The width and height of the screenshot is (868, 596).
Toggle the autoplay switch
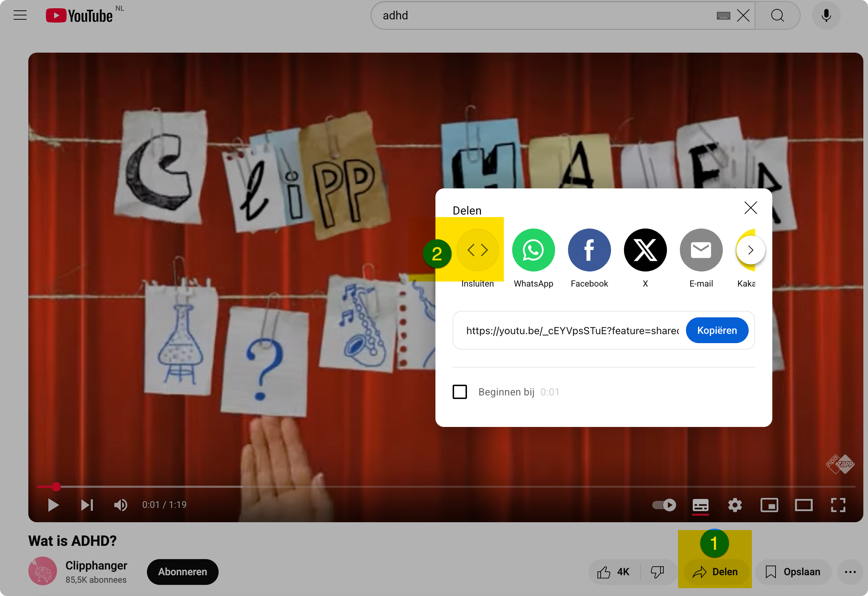(664, 505)
